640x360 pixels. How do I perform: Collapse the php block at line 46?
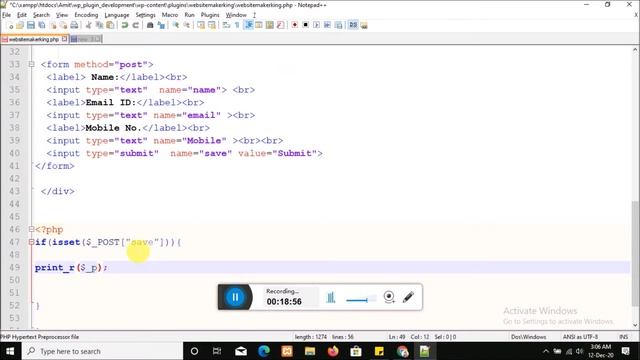click(31, 229)
